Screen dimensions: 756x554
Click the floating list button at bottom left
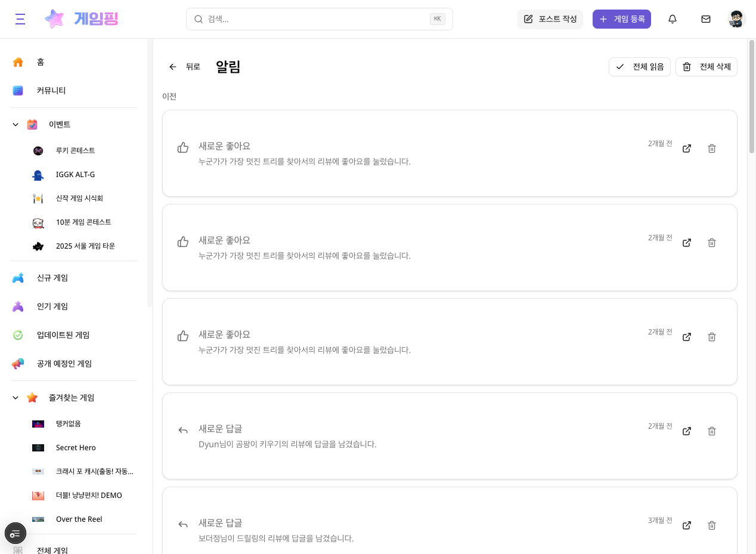[x=15, y=533]
